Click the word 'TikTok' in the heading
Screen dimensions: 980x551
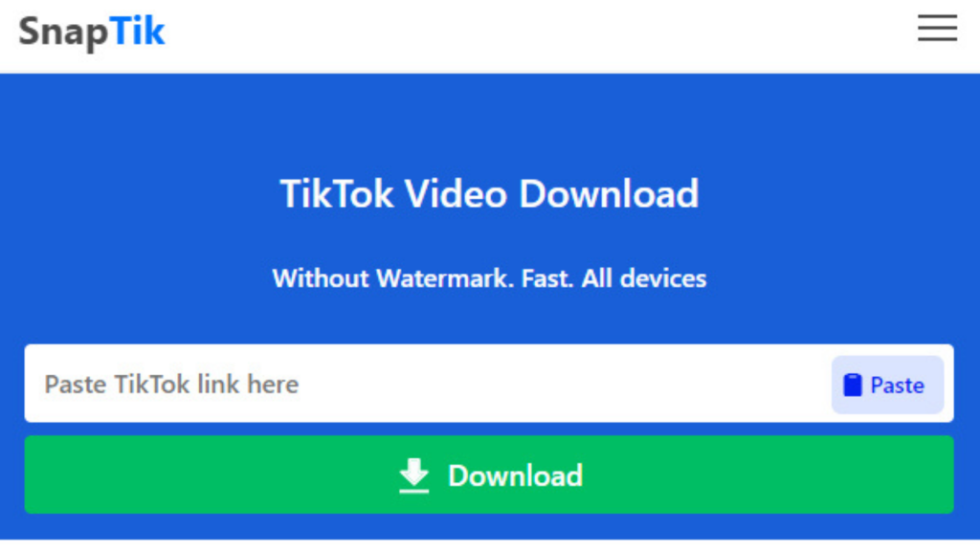tap(337, 193)
